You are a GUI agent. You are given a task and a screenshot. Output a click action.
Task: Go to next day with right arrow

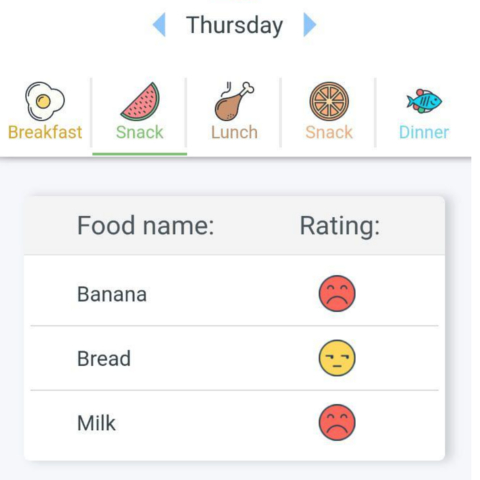(x=310, y=25)
